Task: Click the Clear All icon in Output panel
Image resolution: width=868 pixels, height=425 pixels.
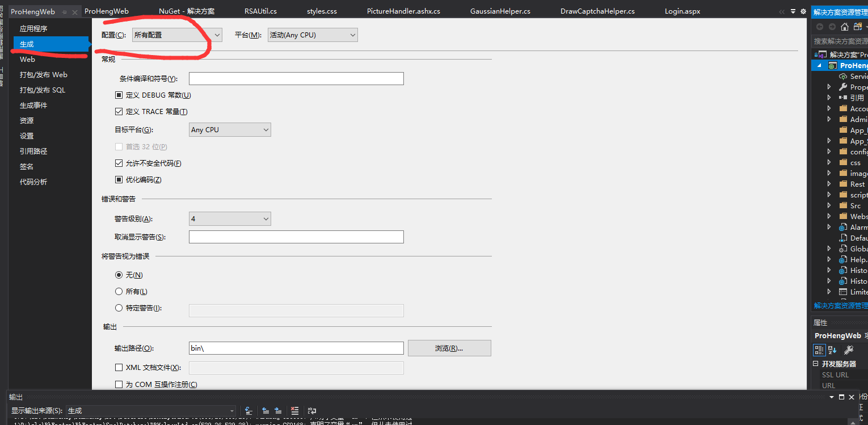Action: (294, 411)
